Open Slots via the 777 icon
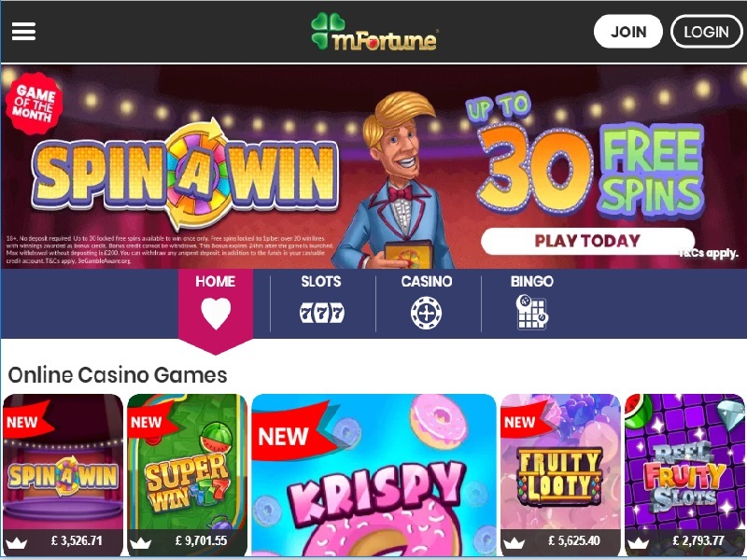747x560 pixels. (321, 314)
